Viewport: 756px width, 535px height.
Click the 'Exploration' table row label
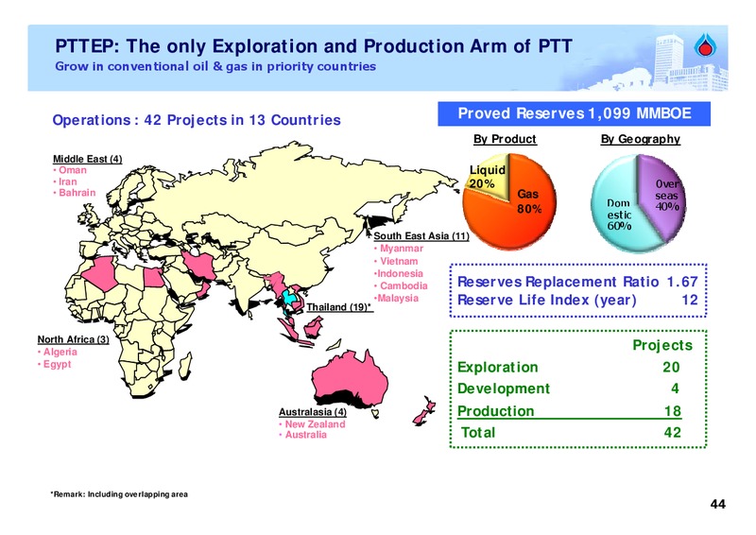pyautogui.click(x=497, y=367)
